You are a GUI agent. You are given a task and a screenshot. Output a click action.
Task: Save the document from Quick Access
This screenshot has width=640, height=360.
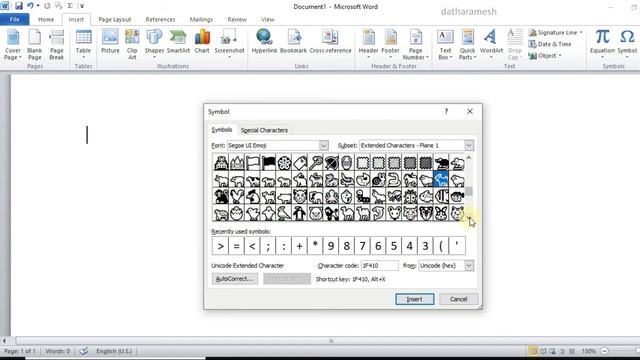(18, 6)
